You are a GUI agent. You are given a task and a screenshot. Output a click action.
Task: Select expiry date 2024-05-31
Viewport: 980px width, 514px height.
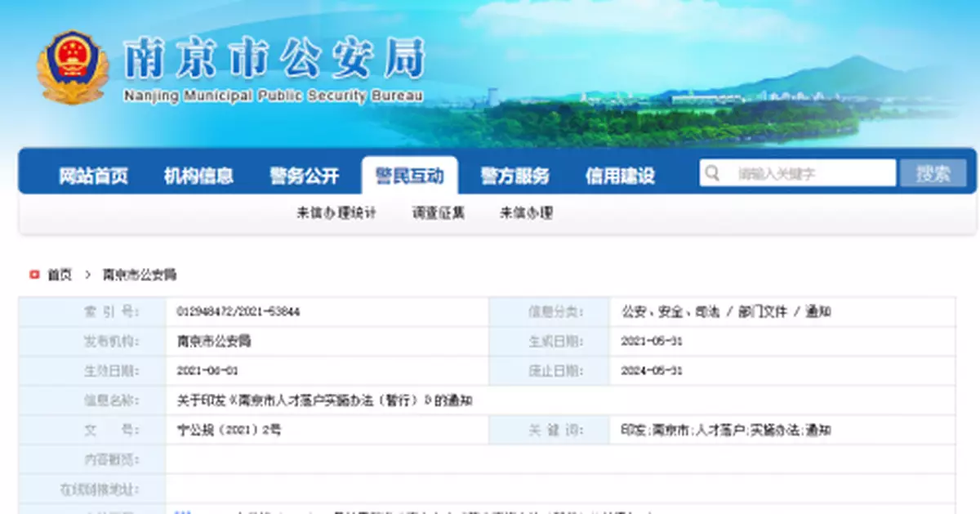pyautogui.click(x=652, y=371)
